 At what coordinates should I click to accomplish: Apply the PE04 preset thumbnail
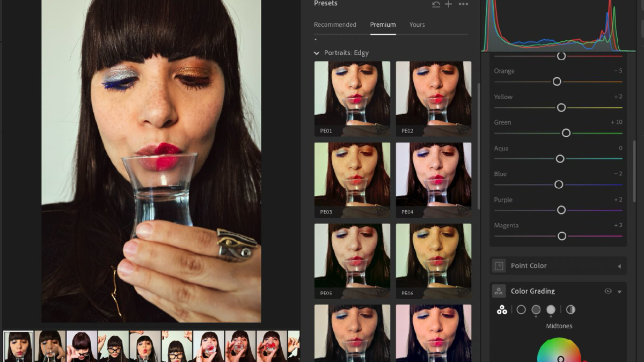434,180
